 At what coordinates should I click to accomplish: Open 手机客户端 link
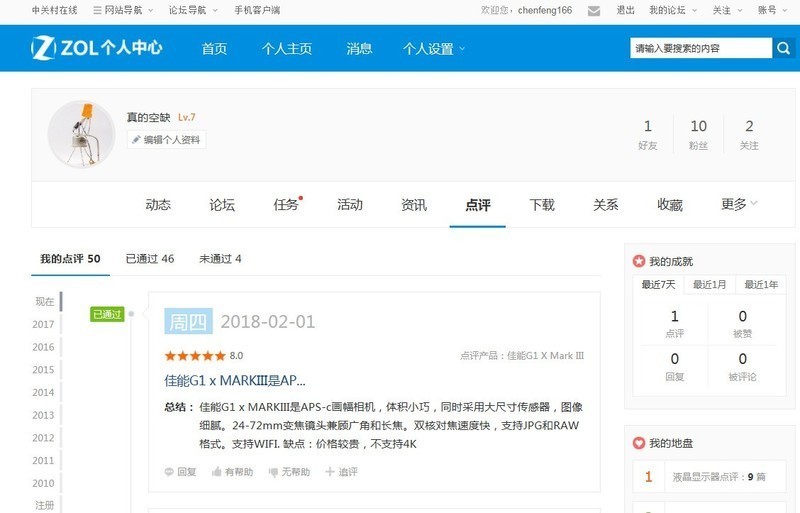tap(257, 10)
